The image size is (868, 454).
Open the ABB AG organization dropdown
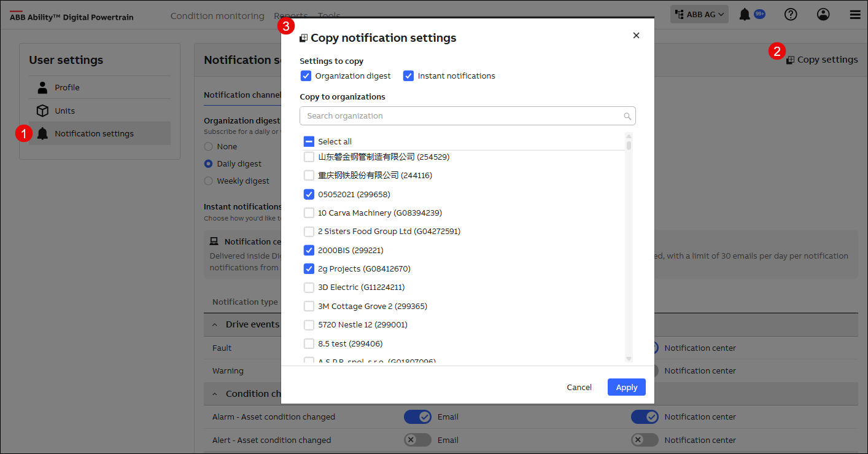point(699,15)
